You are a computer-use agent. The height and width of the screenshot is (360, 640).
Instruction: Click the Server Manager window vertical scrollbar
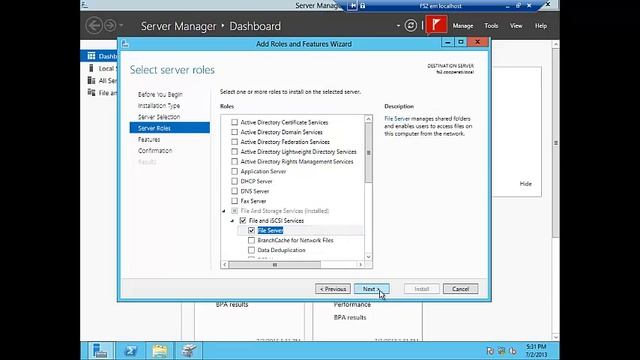(556, 143)
